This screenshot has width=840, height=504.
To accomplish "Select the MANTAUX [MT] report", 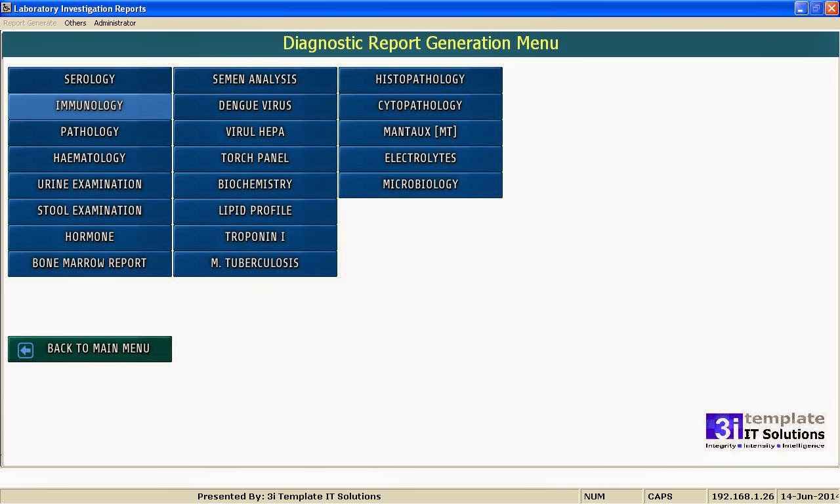I will [420, 132].
